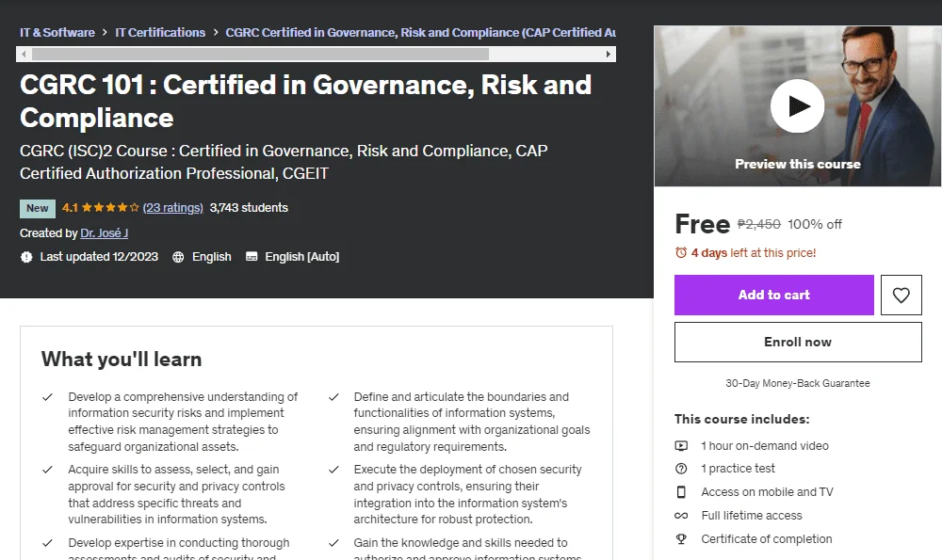Viewport: 942px width, 560px height.
Task: Click the on-demand video icon
Action: pyautogui.click(x=681, y=446)
